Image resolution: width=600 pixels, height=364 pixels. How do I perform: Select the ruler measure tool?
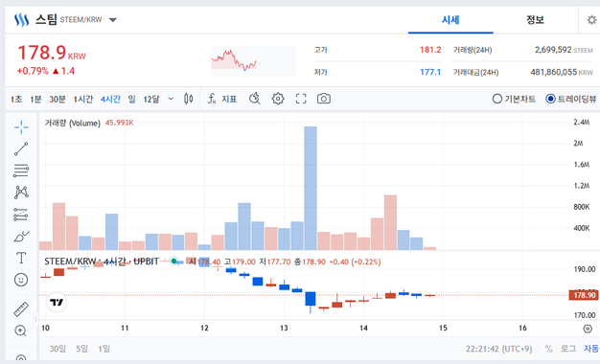tap(21, 309)
